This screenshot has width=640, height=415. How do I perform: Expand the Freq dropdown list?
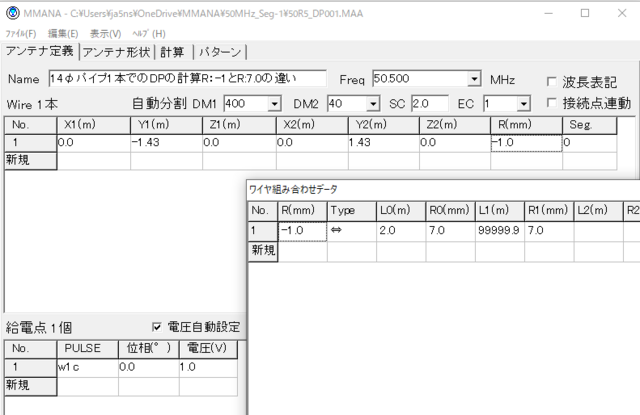pos(474,79)
